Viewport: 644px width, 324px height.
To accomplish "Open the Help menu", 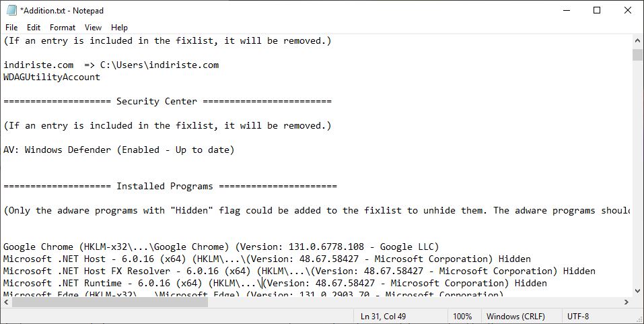I will point(119,28).
